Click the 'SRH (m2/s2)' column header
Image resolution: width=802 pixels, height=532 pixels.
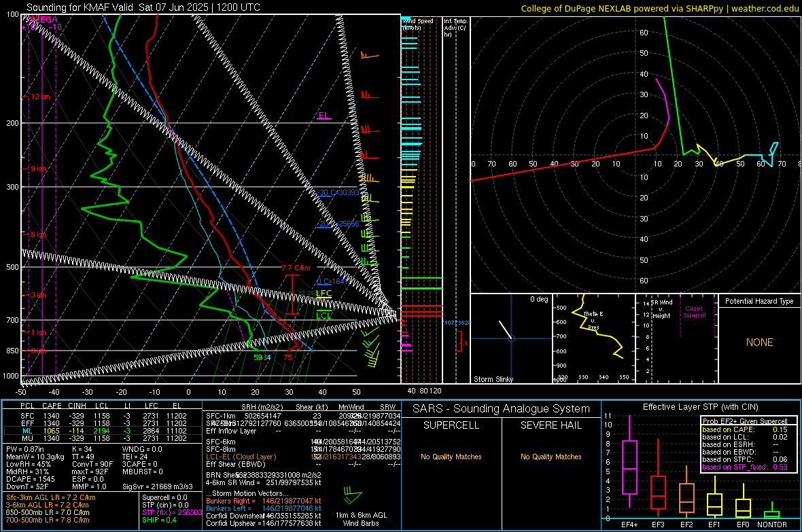coord(262,407)
